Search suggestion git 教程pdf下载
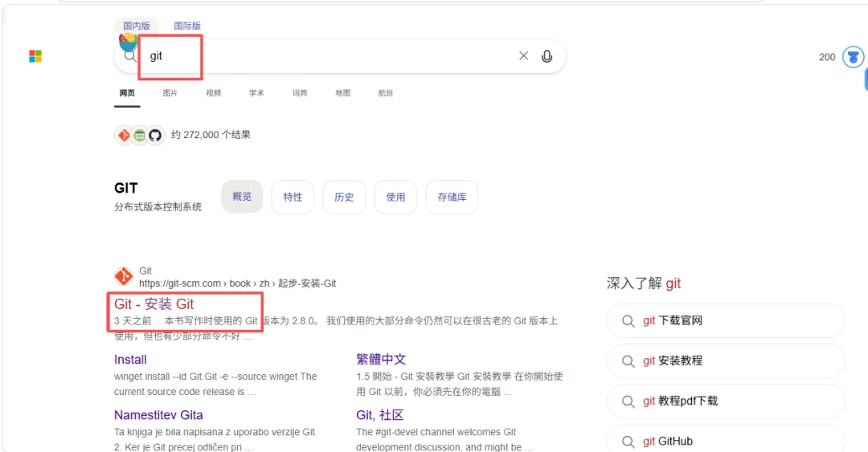This screenshot has width=868, height=452. point(726,401)
